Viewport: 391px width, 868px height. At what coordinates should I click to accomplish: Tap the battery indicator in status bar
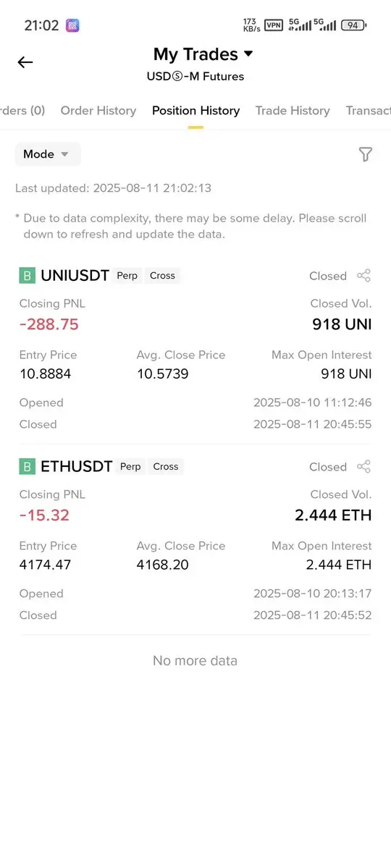[353, 25]
